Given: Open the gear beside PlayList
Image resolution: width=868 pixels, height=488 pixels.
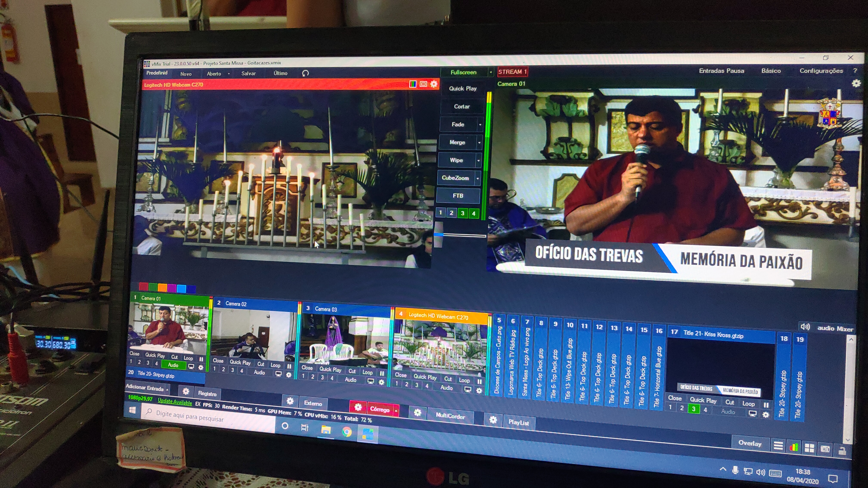Looking at the screenshot, I should pyautogui.click(x=493, y=420).
